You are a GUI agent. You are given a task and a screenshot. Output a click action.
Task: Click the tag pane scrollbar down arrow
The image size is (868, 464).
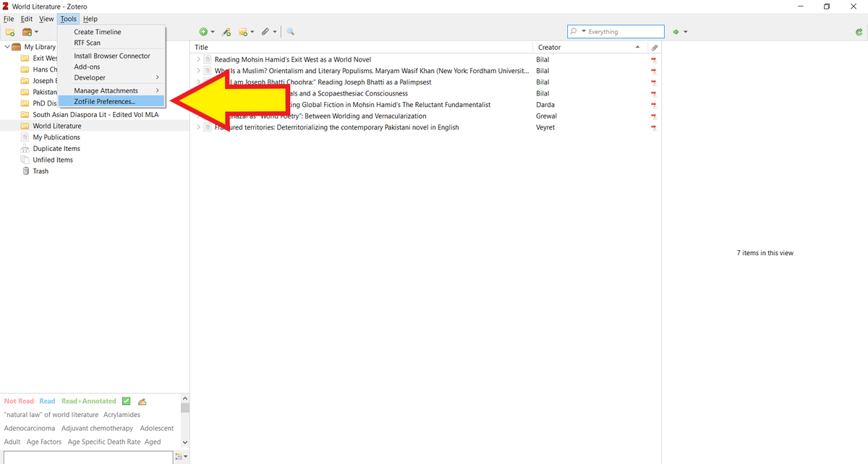pyautogui.click(x=185, y=442)
